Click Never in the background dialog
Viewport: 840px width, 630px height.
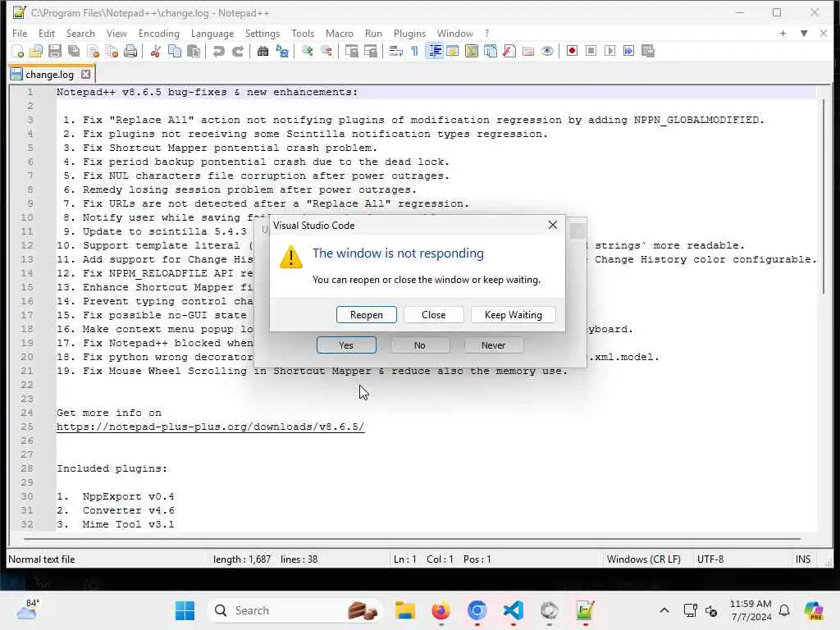point(493,345)
